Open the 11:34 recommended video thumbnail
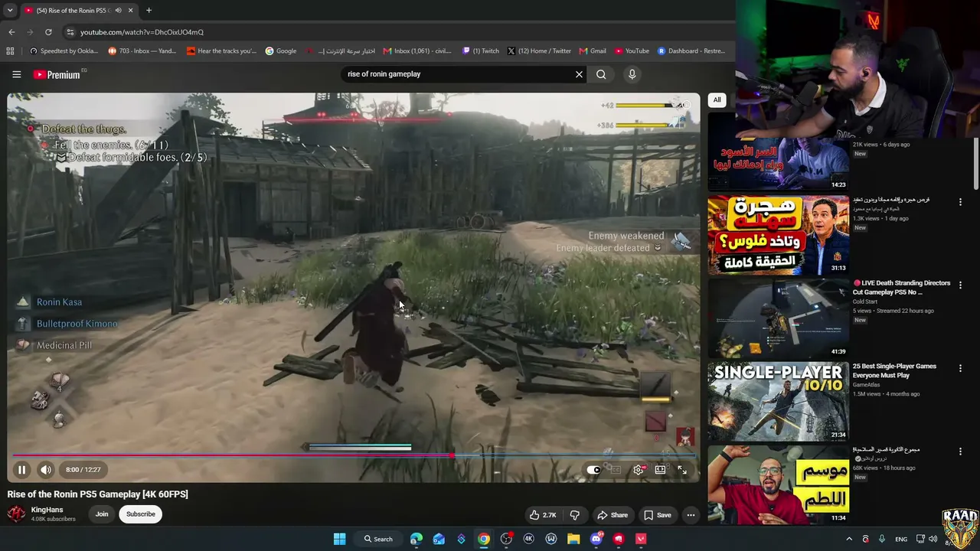This screenshot has height=551, width=980. [x=778, y=484]
